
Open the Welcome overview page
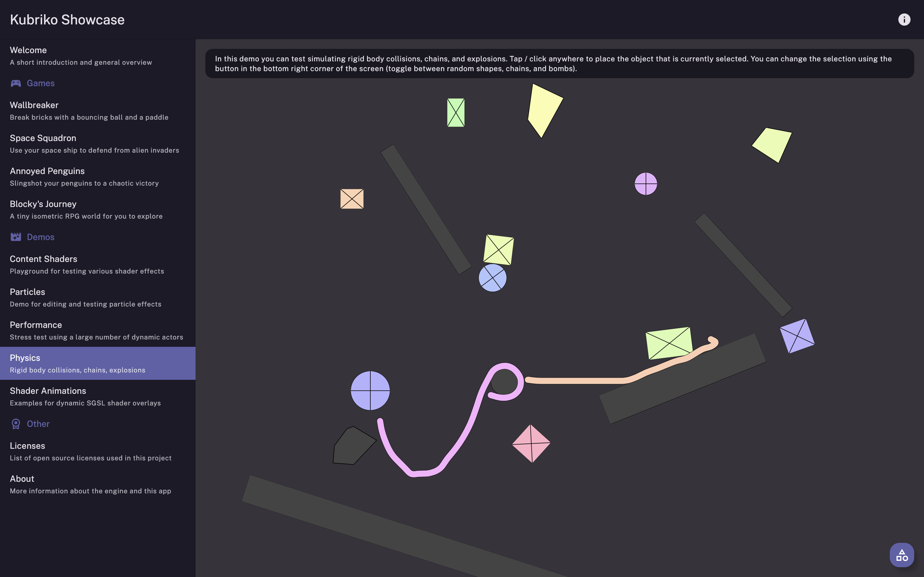point(76,55)
